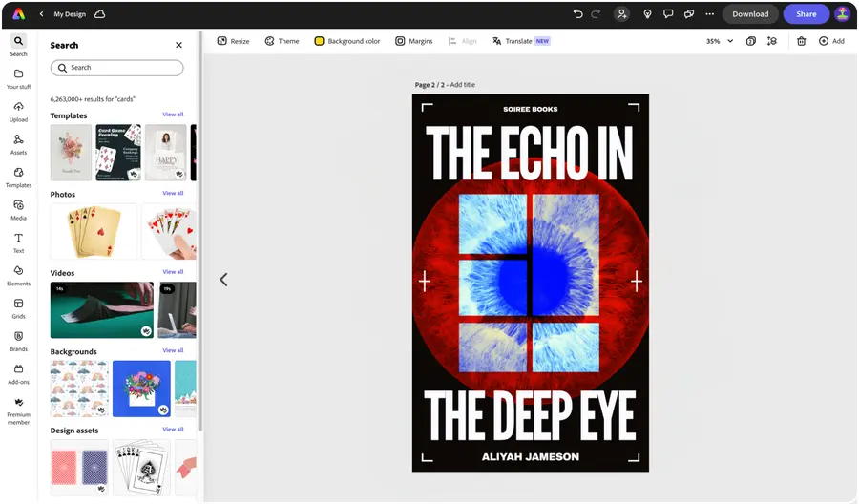Open the Resize toolbar option
Image resolution: width=859 pixels, height=504 pixels.
(233, 41)
